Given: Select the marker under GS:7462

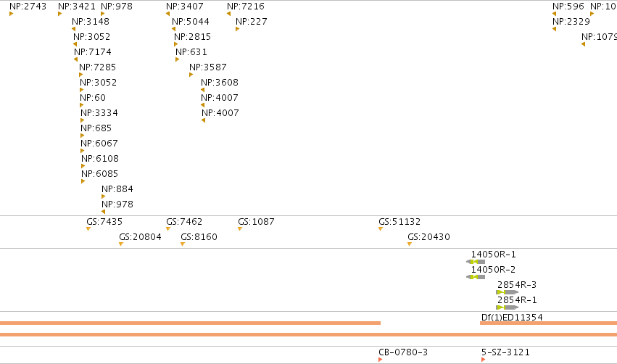Looking at the screenshot, I should point(168,229).
